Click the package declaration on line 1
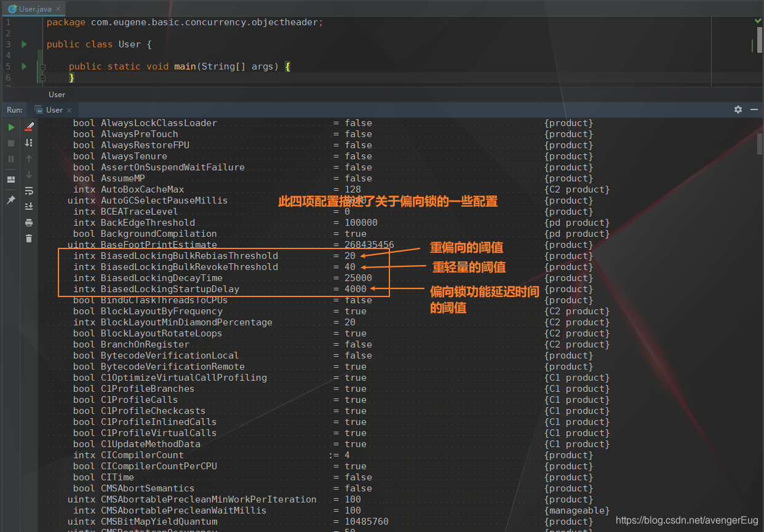Image resolution: width=764 pixels, height=532 pixels. [185, 22]
